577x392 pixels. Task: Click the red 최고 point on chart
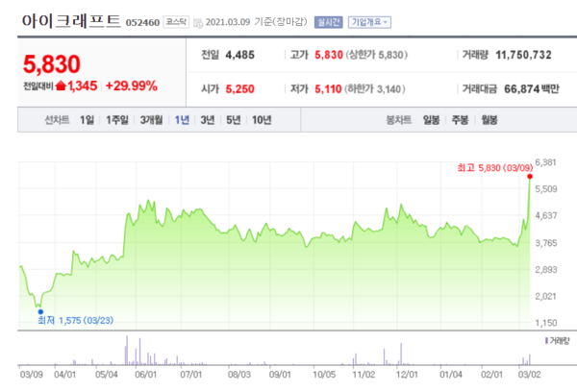pyautogui.click(x=530, y=177)
